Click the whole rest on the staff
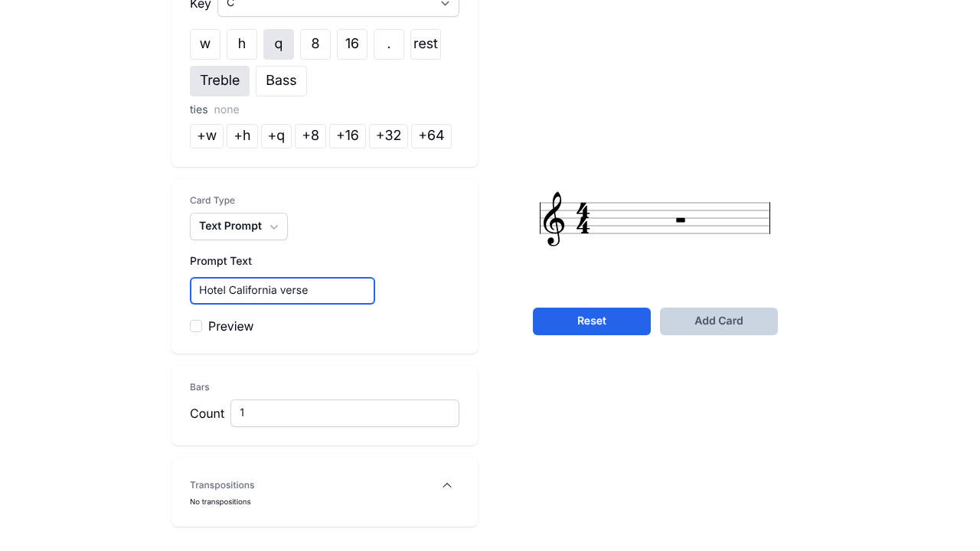This screenshot has height=551, width=980. click(681, 220)
